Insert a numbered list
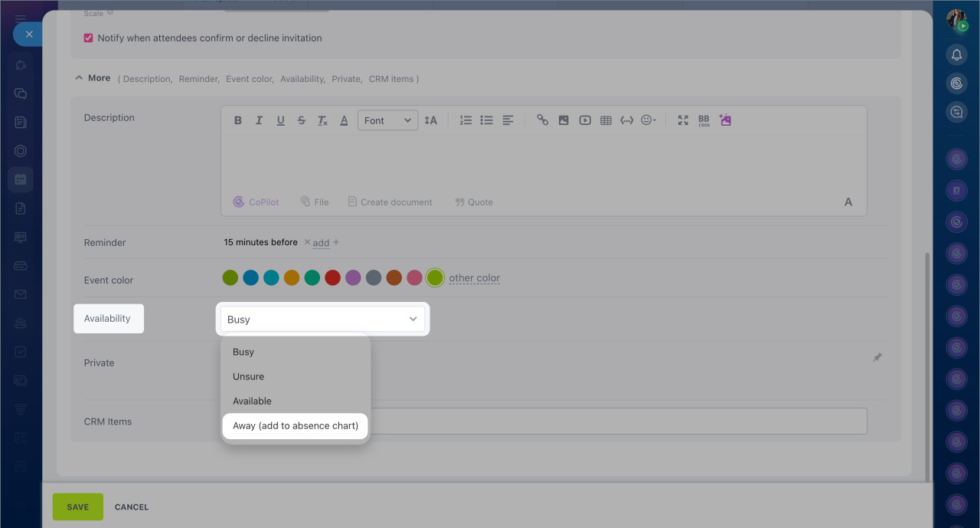The image size is (980, 528). pyautogui.click(x=465, y=120)
